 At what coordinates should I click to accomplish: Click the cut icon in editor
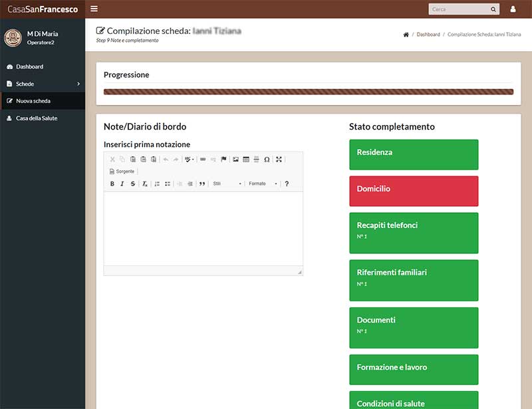[112, 159]
